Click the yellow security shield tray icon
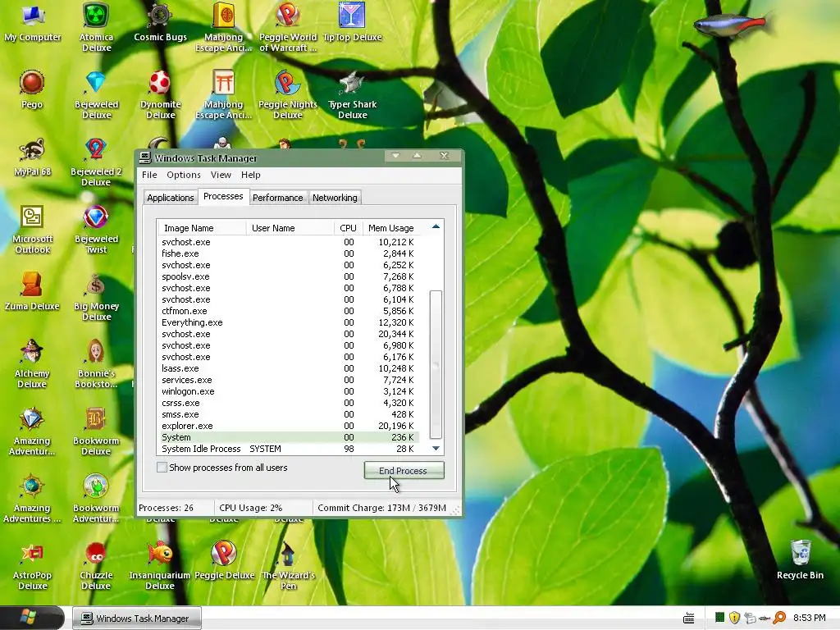840x630 pixels. (734, 618)
